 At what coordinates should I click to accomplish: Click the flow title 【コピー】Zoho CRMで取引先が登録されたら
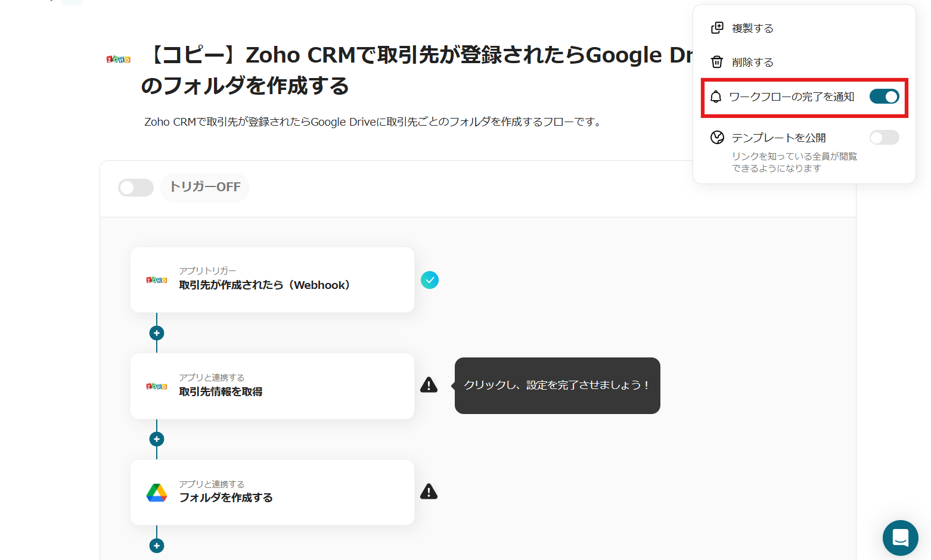[417, 70]
